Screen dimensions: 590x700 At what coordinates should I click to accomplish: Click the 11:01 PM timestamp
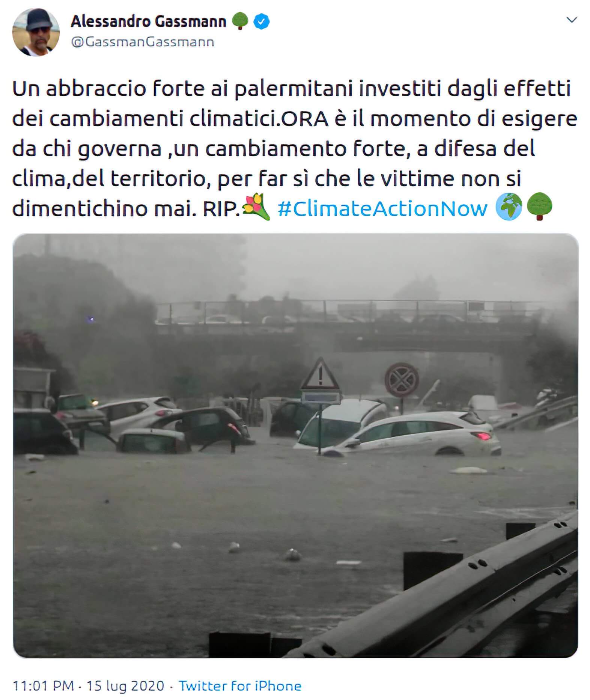click(x=44, y=686)
